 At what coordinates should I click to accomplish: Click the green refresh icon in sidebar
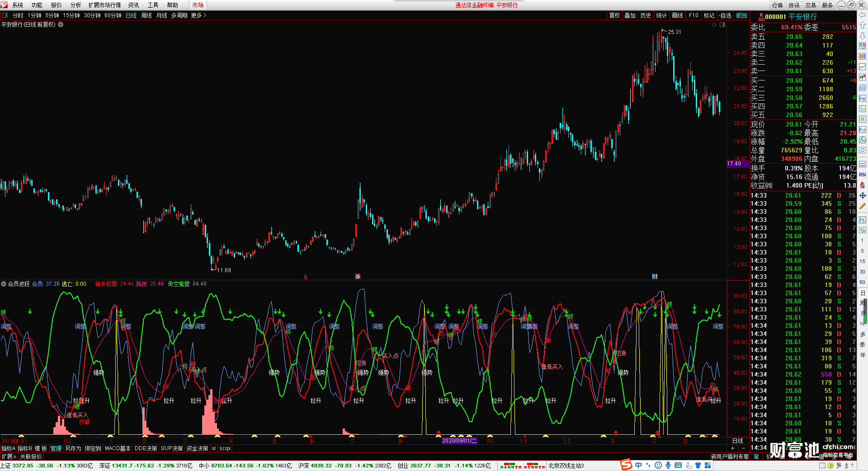point(862,230)
